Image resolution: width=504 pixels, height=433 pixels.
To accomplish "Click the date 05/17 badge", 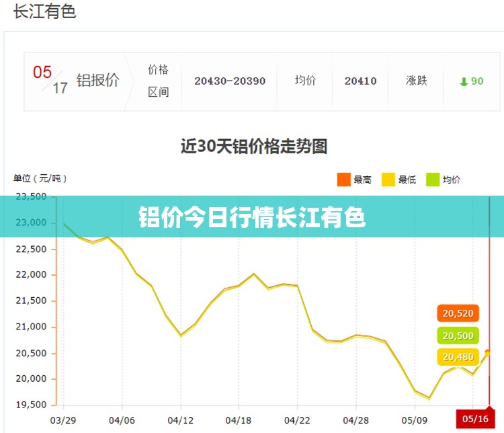I will coord(50,80).
